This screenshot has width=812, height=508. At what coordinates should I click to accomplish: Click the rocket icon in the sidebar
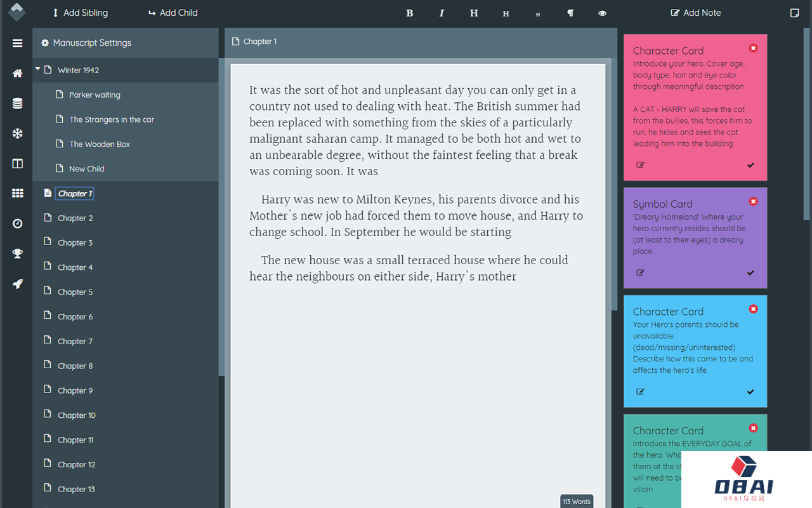17,284
